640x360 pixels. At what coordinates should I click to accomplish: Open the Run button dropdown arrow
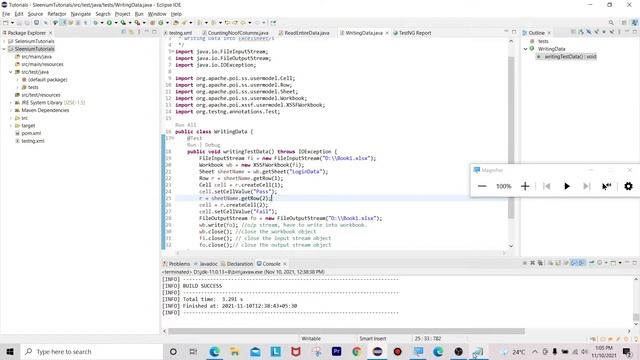coord(116,23)
